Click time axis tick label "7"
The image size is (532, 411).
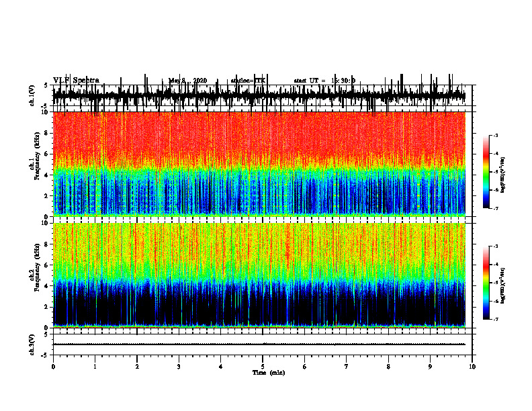(346, 367)
